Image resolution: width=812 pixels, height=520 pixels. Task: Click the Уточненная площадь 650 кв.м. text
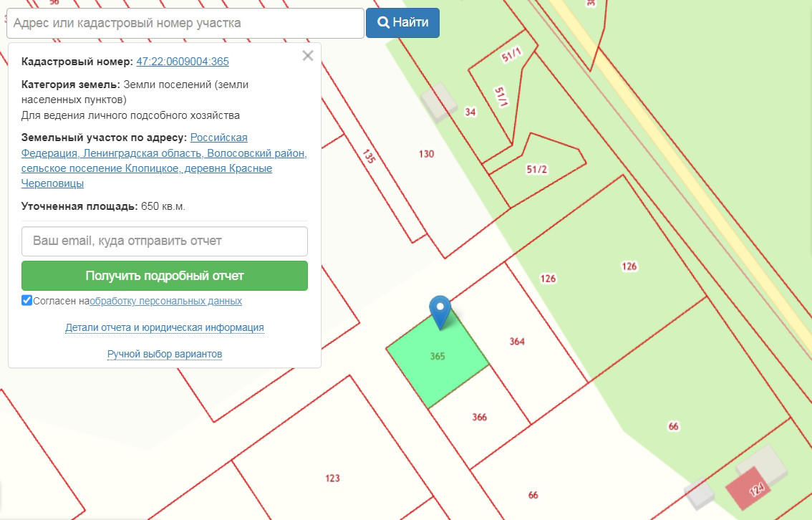pyautogui.click(x=103, y=206)
